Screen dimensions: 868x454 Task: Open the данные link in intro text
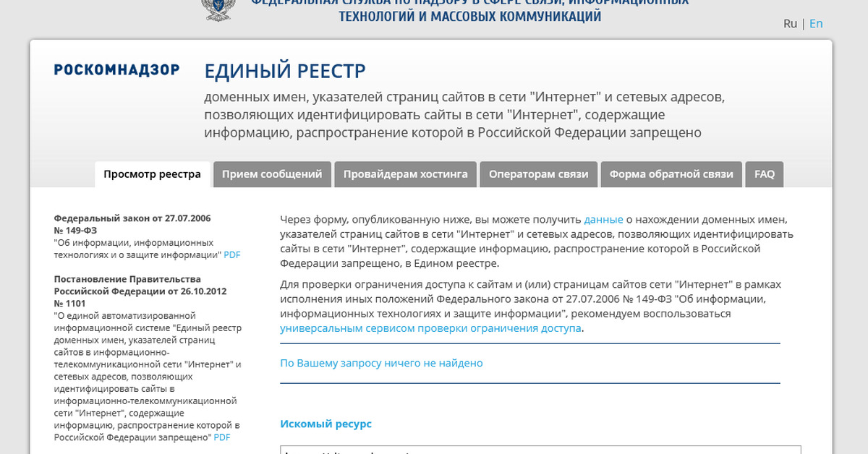[603, 219]
